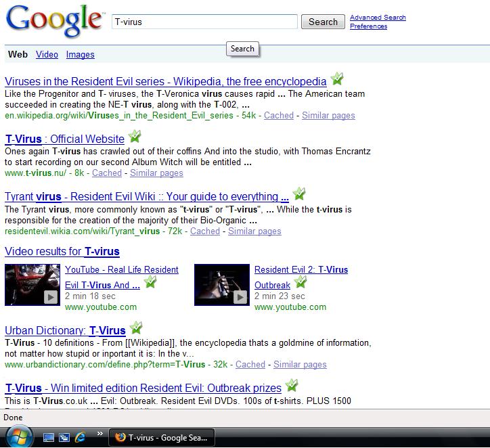Click the star icon after Evil T-Virus And video
Screen dimensions: 490x448
(x=151, y=282)
